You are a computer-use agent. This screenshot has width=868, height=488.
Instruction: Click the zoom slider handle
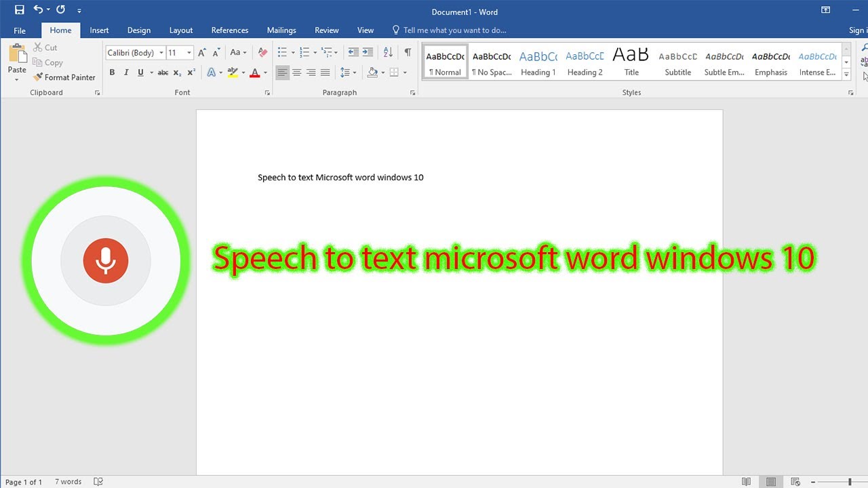pos(850,482)
